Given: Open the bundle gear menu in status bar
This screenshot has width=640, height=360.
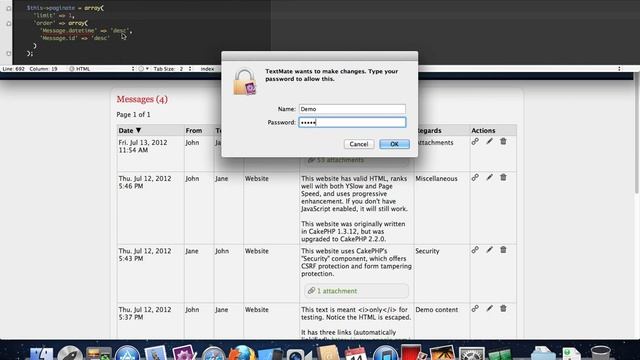Looking at the screenshot, I should (143, 69).
